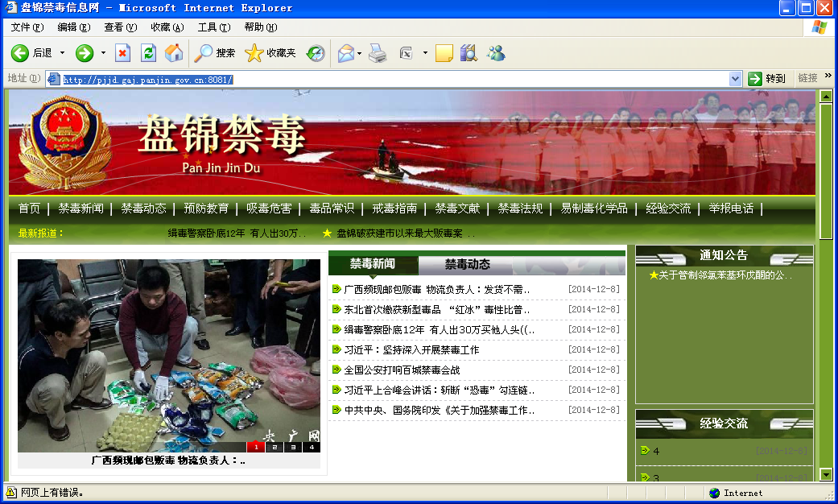Open the 收藏 (Favorites) menu

pos(167,27)
